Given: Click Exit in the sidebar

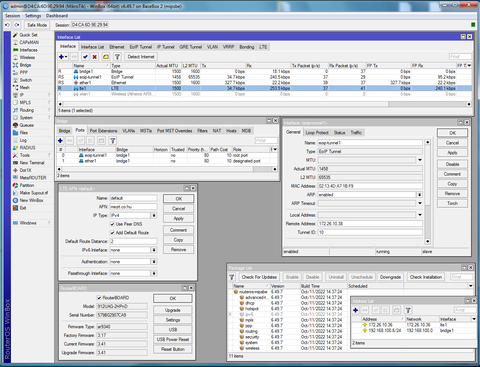Looking at the screenshot, I should tap(23, 208).
